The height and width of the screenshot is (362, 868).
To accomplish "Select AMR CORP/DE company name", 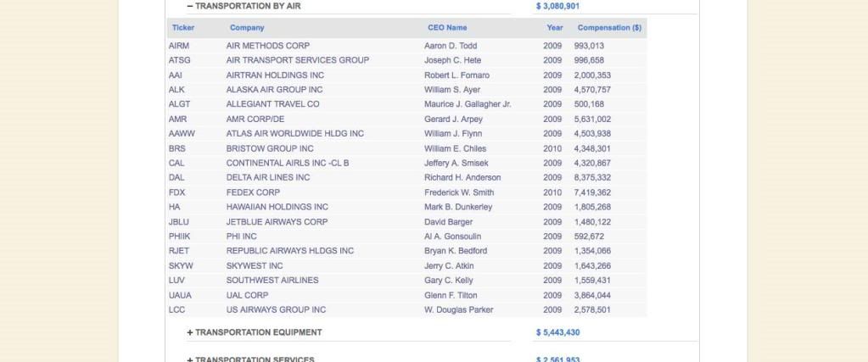I will click(255, 119).
